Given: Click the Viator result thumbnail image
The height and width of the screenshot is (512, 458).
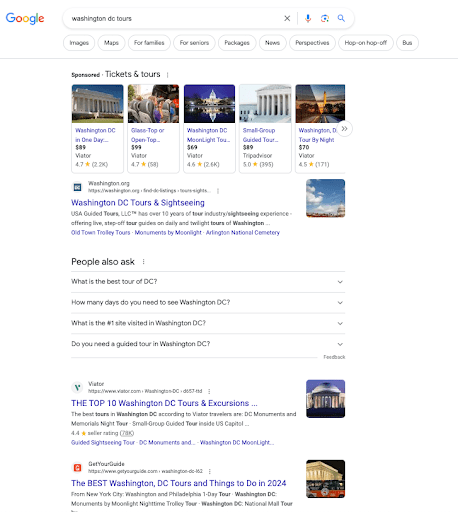Looking at the screenshot, I should 325,399.
